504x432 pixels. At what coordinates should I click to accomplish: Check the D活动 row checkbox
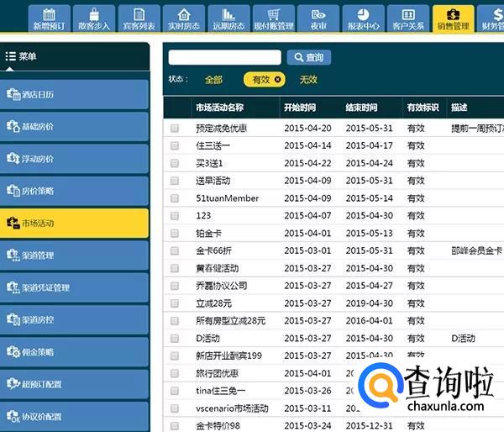175,339
